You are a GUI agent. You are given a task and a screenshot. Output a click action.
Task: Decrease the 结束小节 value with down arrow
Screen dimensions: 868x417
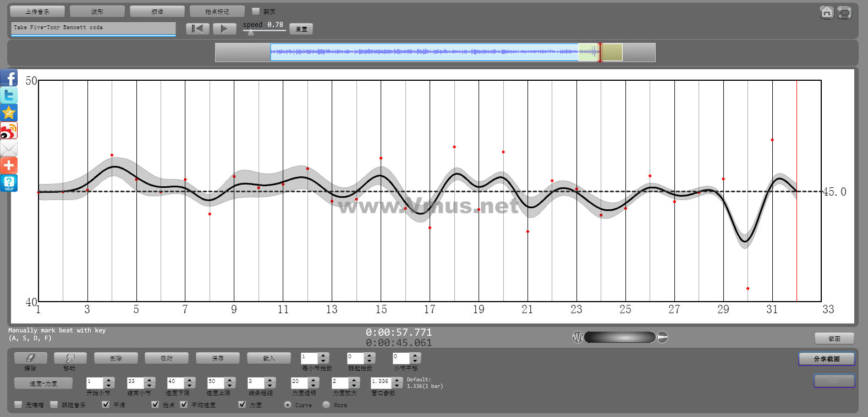[150, 386]
